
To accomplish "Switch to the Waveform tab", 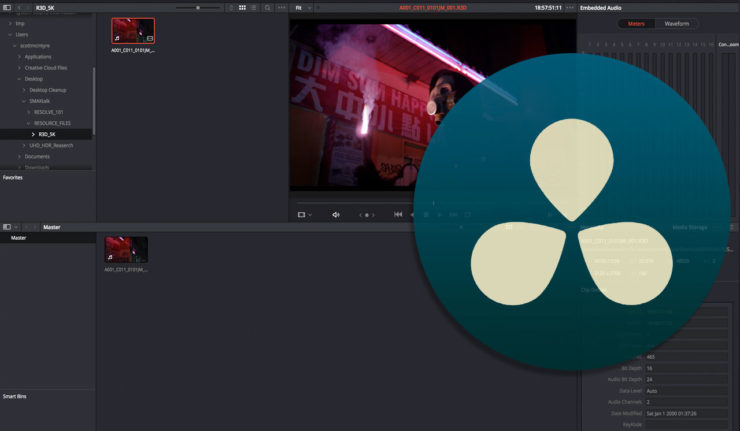I will [676, 24].
